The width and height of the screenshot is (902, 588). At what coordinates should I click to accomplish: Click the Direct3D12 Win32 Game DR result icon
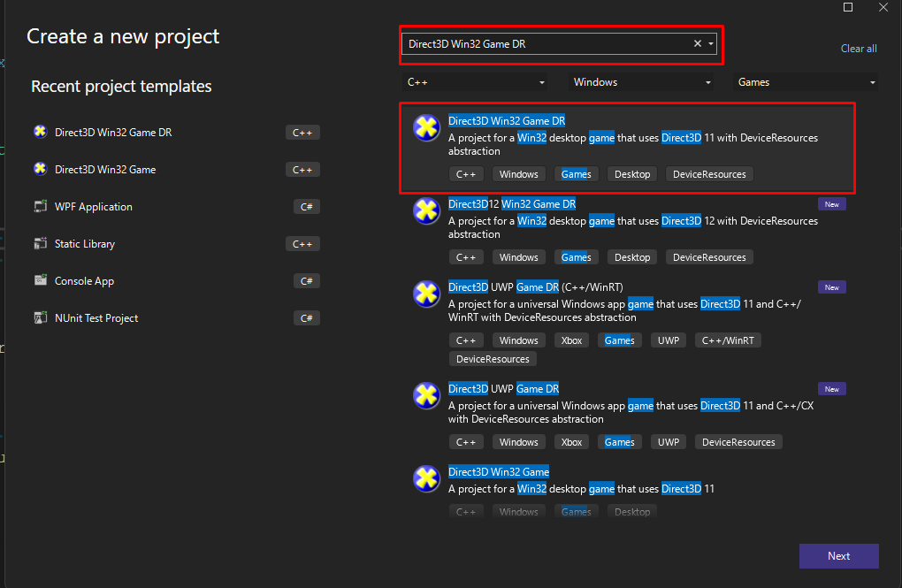pyautogui.click(x=427, y=211)
